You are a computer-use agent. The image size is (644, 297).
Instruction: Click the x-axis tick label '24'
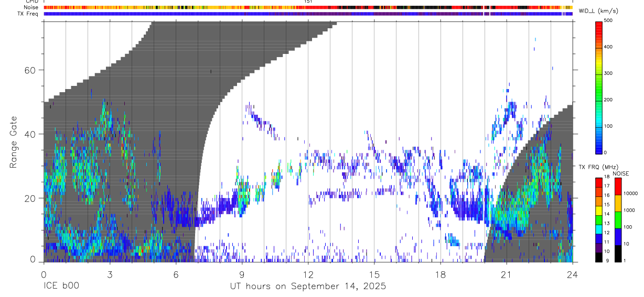(573, 274)
